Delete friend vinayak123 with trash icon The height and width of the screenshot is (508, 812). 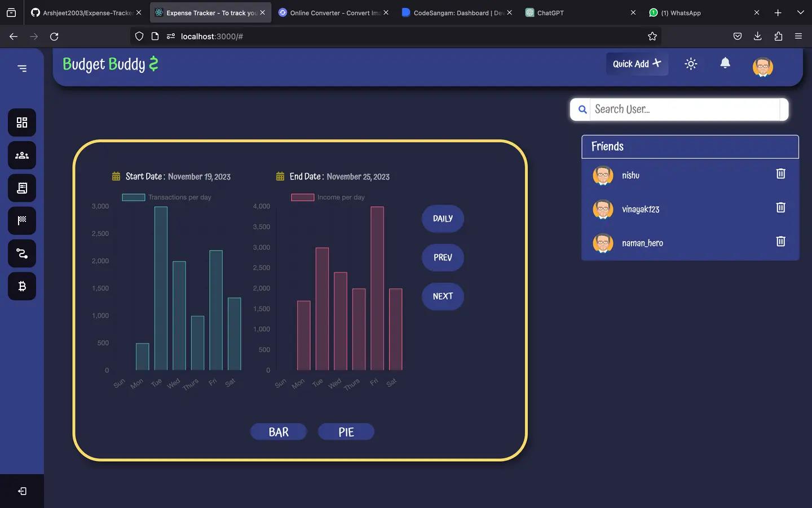(780, 208)
